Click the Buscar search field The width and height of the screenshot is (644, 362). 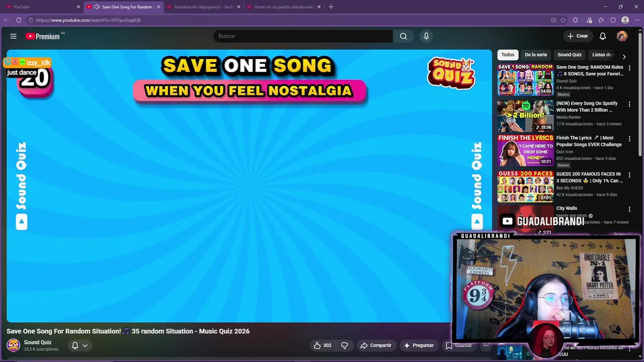pyautogui.click(x=303, y=36)
